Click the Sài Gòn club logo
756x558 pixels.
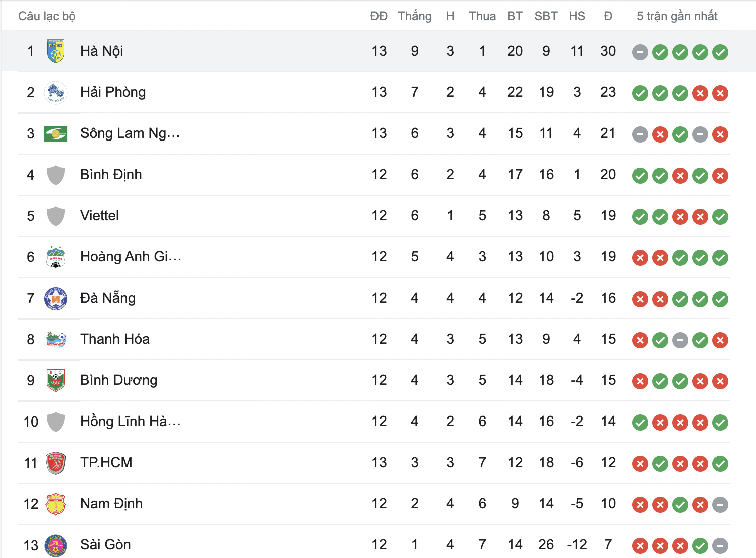[56, 545]
